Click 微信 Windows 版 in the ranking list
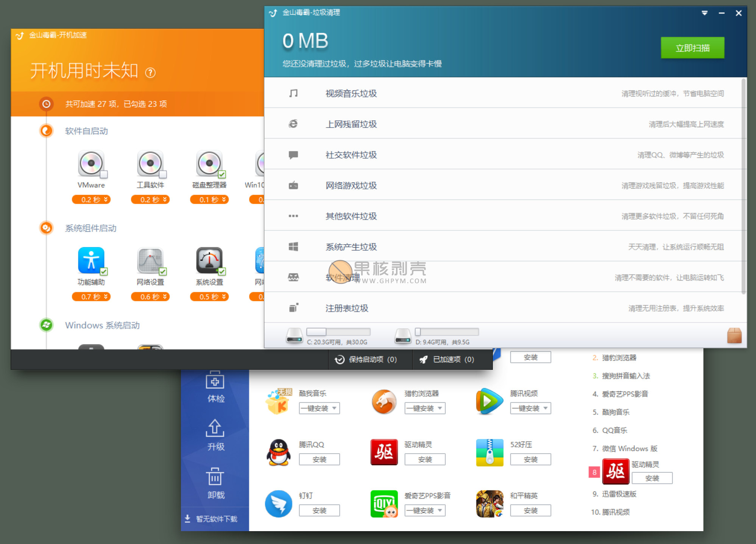Image resolution: width=756 pixels, height=544 pixels. click(630, 448)
